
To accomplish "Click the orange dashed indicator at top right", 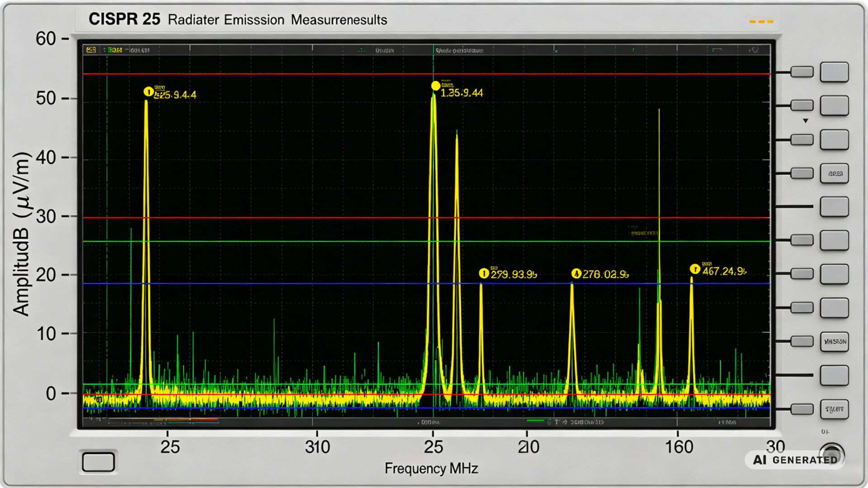I will [x=761, y=21].
